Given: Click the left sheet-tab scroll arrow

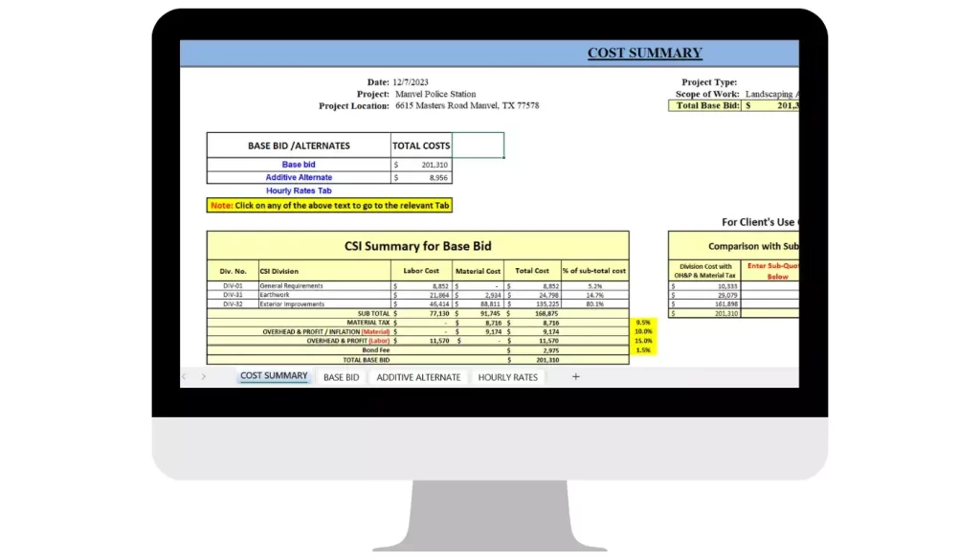Looking at the screenshot, I should (186, 376).
